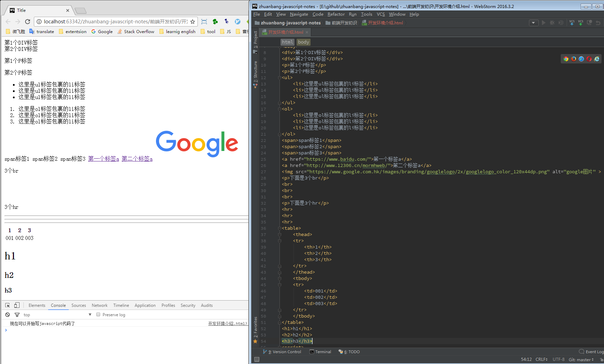Open the Version Control tool window
The width and height of the screenshot is (604, 364).
pyautogui.click(x=282, y=352)
